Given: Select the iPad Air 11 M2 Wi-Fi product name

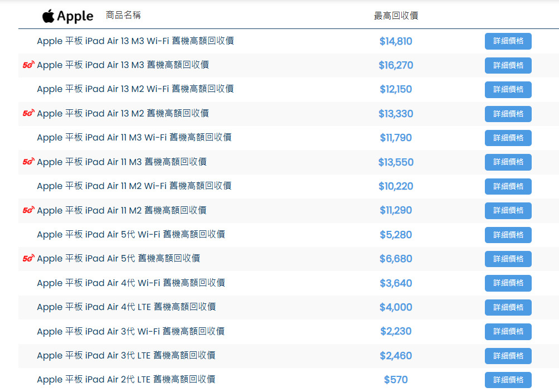Looking at the screenshot, I should (134, 186).
